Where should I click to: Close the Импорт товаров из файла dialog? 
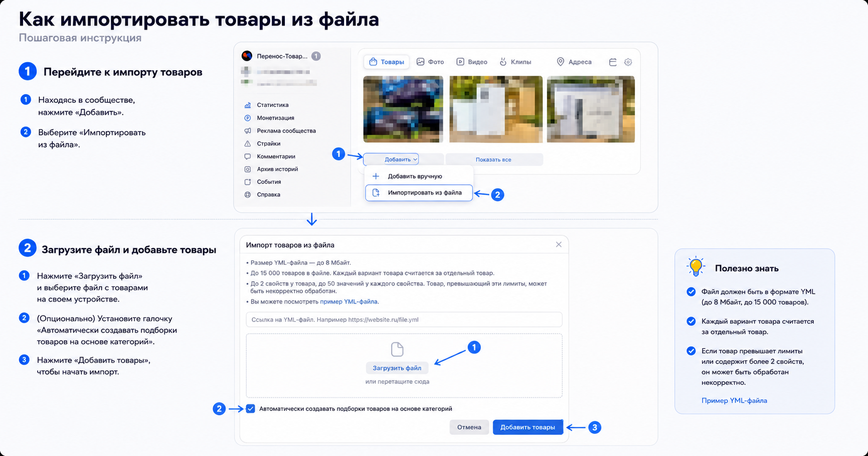559,244
